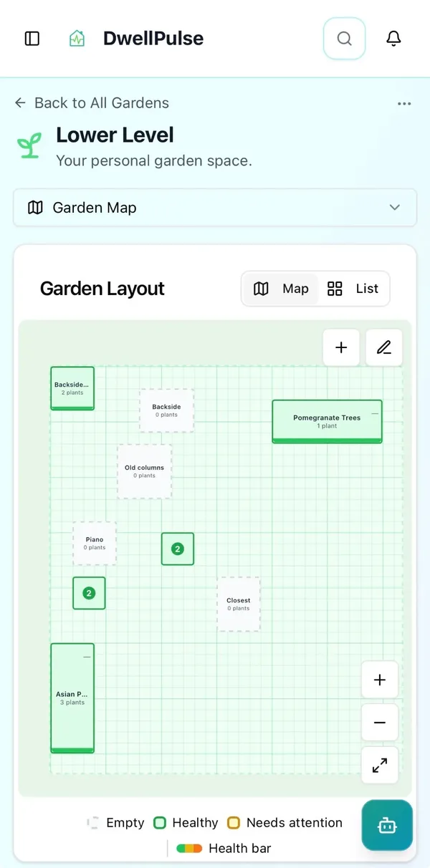Image resolution: width=430 pixels, height=868 pixels.
Task: Click the DwellPulse brand name
Action: coord(153,39)
